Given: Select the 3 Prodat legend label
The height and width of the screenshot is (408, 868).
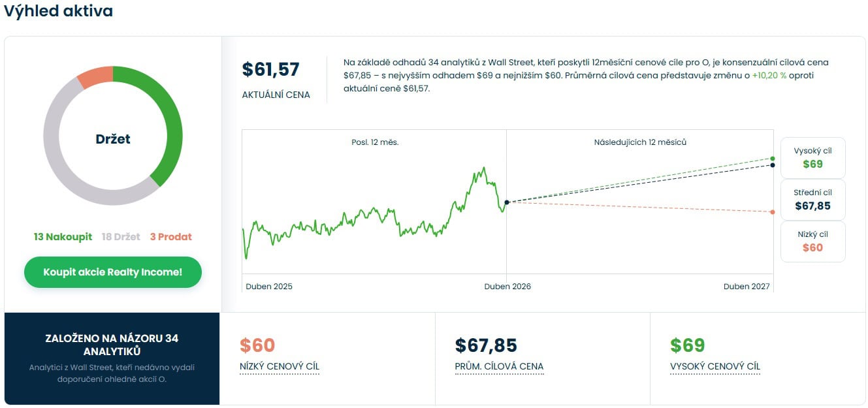Looking at the screenshot, I should click(x=170, y=237).
